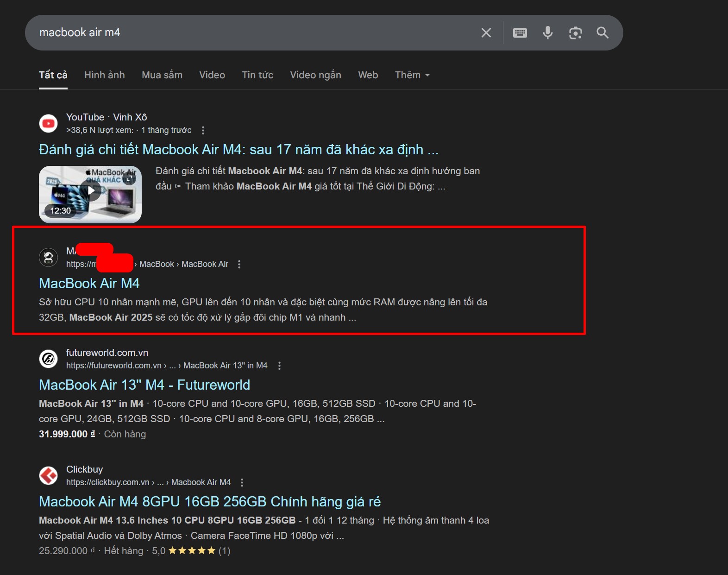Click the YouTube · Vinh Xô source label

point(107,117)
